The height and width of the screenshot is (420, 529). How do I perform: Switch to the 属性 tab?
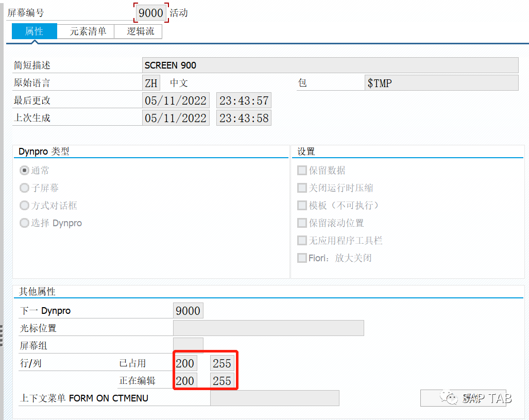click(35, 31)
